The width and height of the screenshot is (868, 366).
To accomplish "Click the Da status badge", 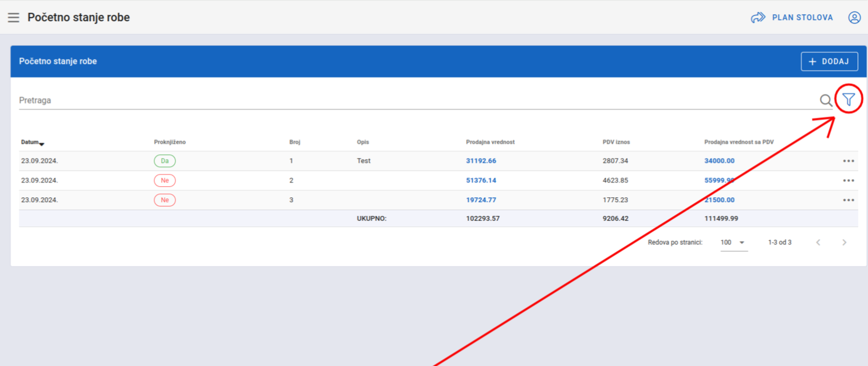I will (x=165, y=161).
